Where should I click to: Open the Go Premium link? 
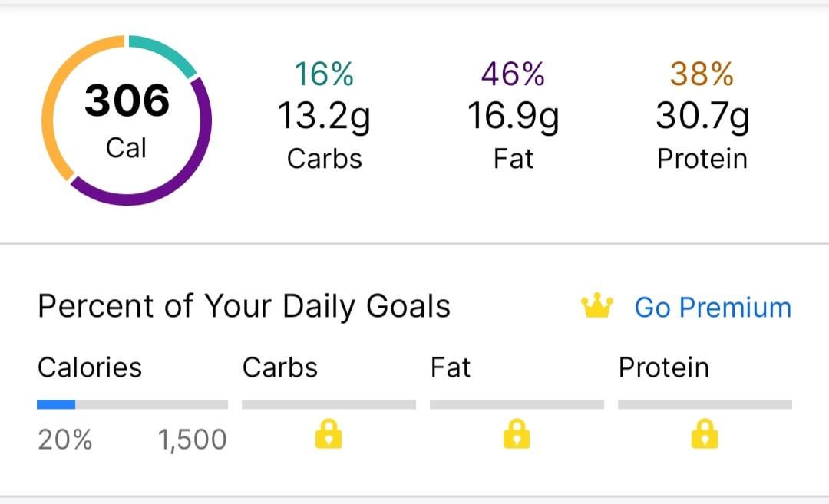click(712, 308)
